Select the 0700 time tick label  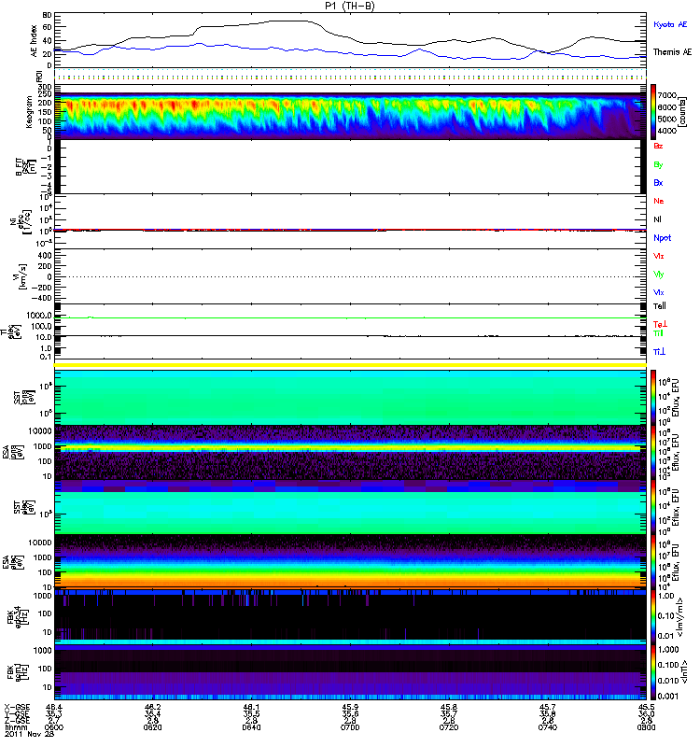coord(350,727)
